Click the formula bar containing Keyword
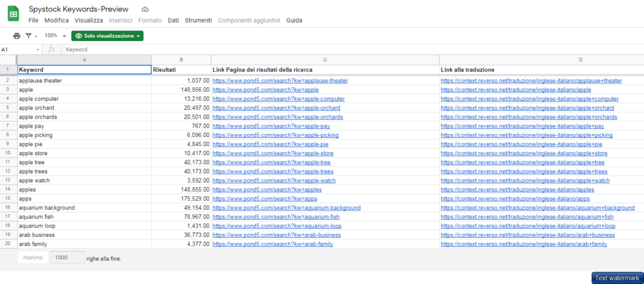The height and width of the screenshot is (284, 644). [353, 49]
